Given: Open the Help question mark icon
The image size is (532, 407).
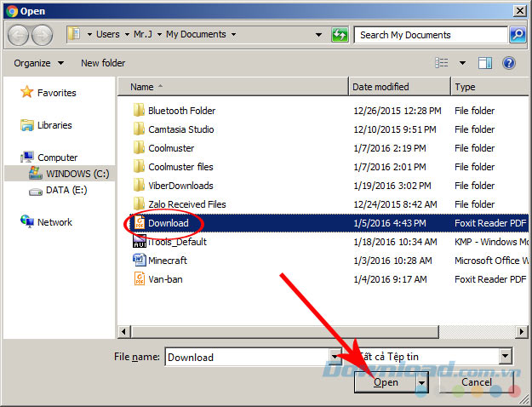Looking at the screenshot, I should point(508,63).
